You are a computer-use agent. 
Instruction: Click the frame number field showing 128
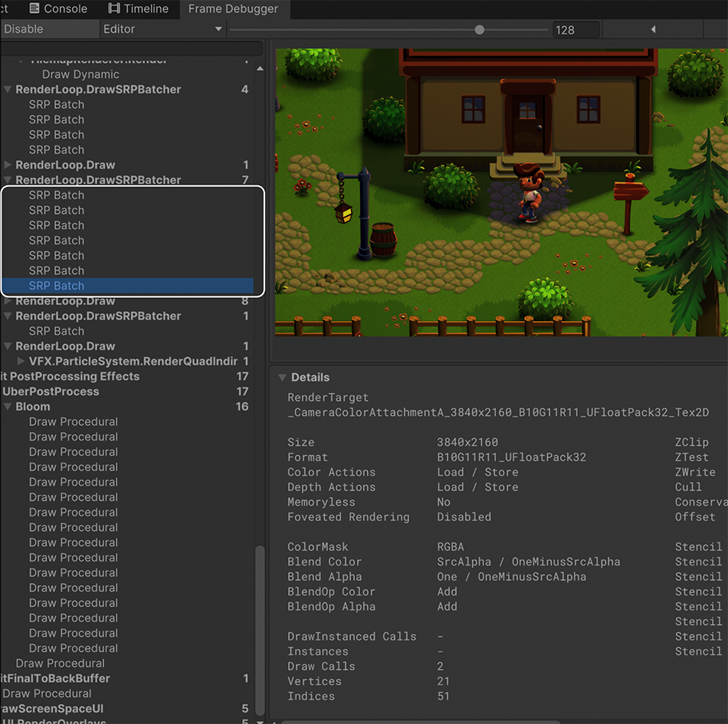pos(576,29)
